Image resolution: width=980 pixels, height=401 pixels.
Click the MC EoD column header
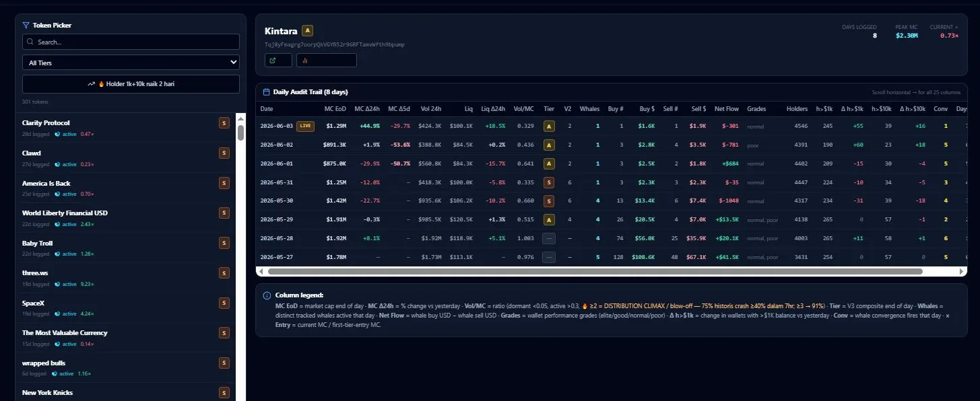click(335, 108)
